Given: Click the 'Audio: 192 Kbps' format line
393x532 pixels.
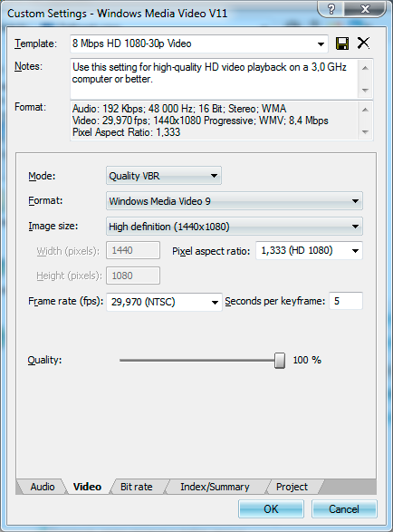Looking at the screenshot, I should [x=179, y=109].
